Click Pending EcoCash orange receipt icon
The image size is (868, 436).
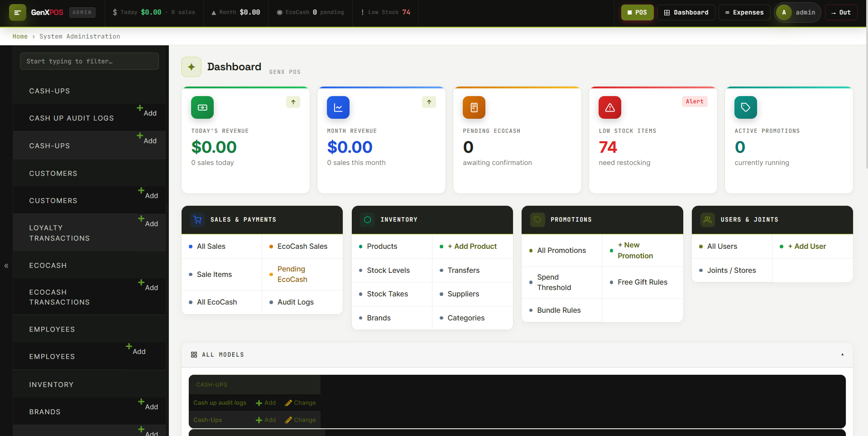click(x=474, y=107)
